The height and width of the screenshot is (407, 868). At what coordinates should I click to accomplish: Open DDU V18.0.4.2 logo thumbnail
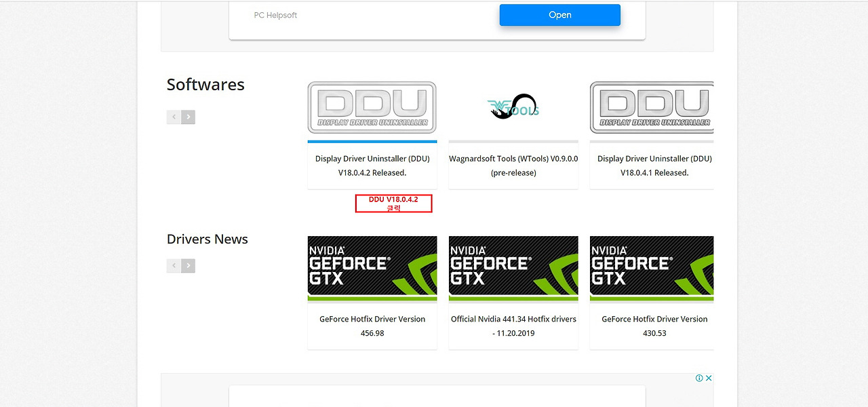pos(372,108)
